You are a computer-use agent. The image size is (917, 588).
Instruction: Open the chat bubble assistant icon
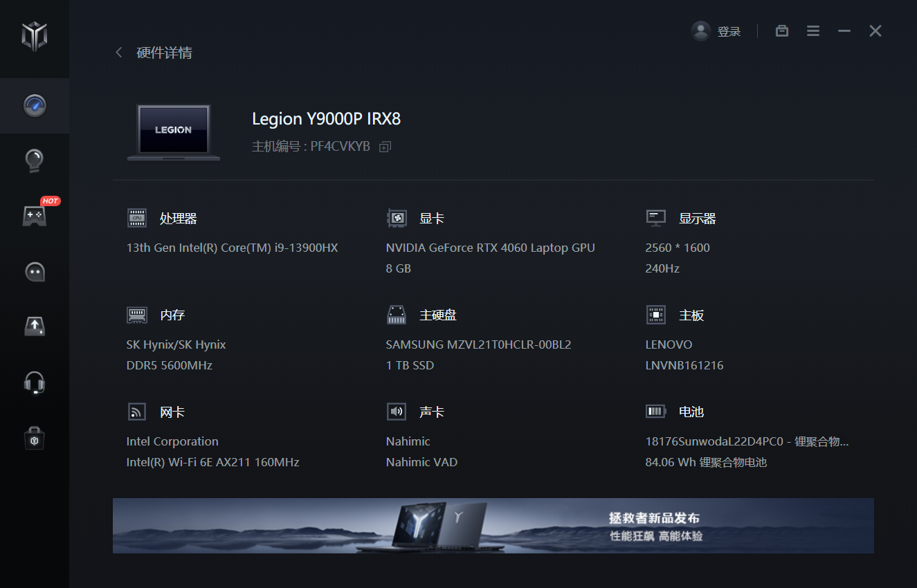point(34,271)
